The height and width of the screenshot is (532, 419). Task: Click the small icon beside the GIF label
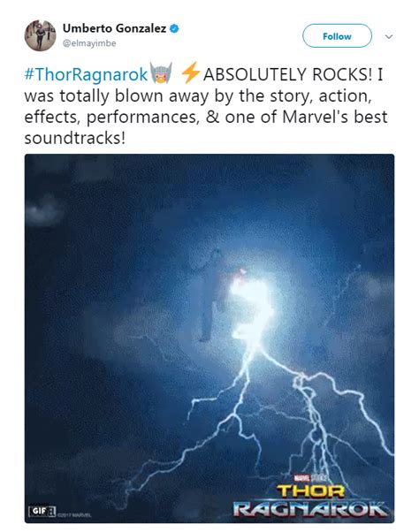point(52,512)
